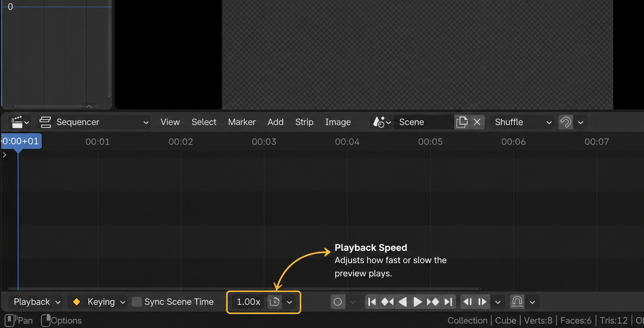
Task: Open the View menu
Action: tap(170, 122)
